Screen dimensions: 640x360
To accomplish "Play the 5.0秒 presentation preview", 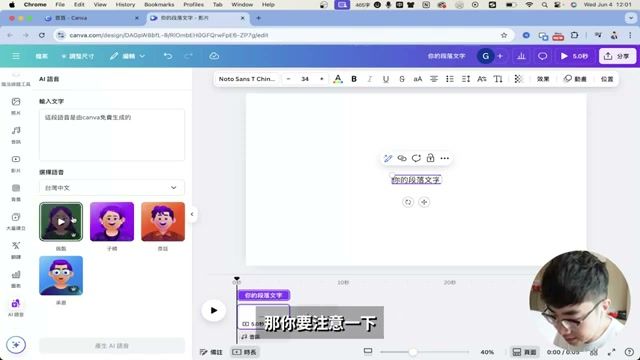I will 574,56.
